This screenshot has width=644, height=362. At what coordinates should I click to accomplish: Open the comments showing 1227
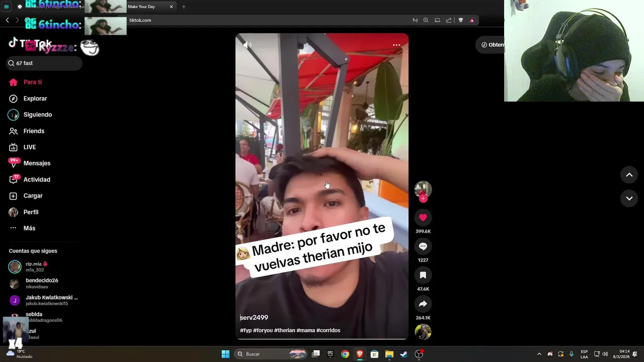coord(423,246)
